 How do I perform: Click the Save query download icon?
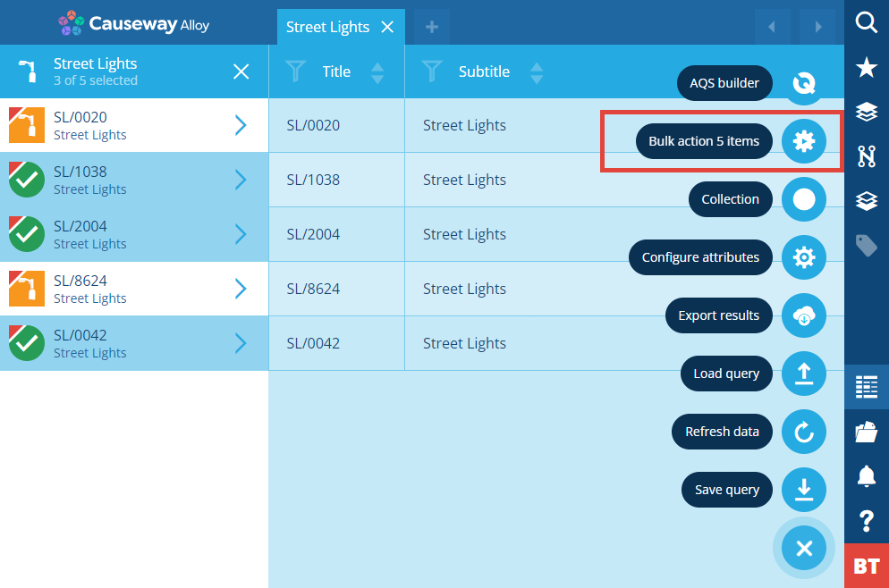(803, 490)
